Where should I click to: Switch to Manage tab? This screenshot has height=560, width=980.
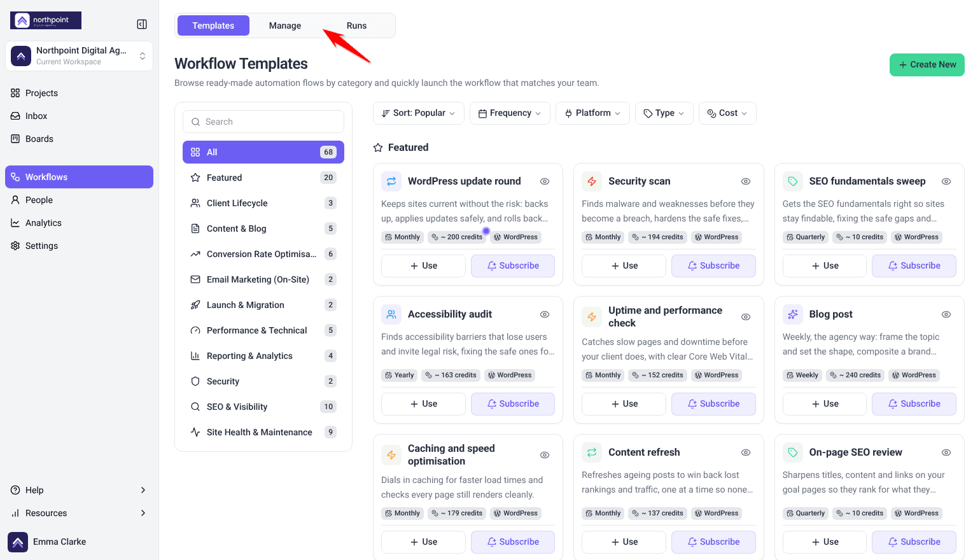click(285, 25)
